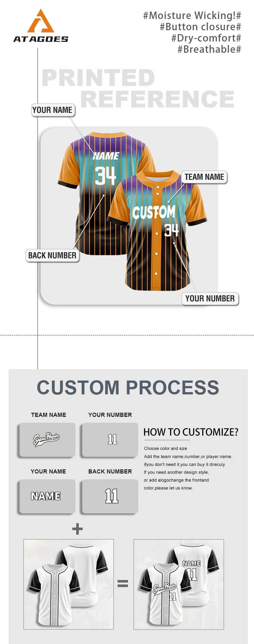Viewport: 254px width, 644px height.
Task: Click the BACK NUMBER 11 tile
Action: coord(110,496)
